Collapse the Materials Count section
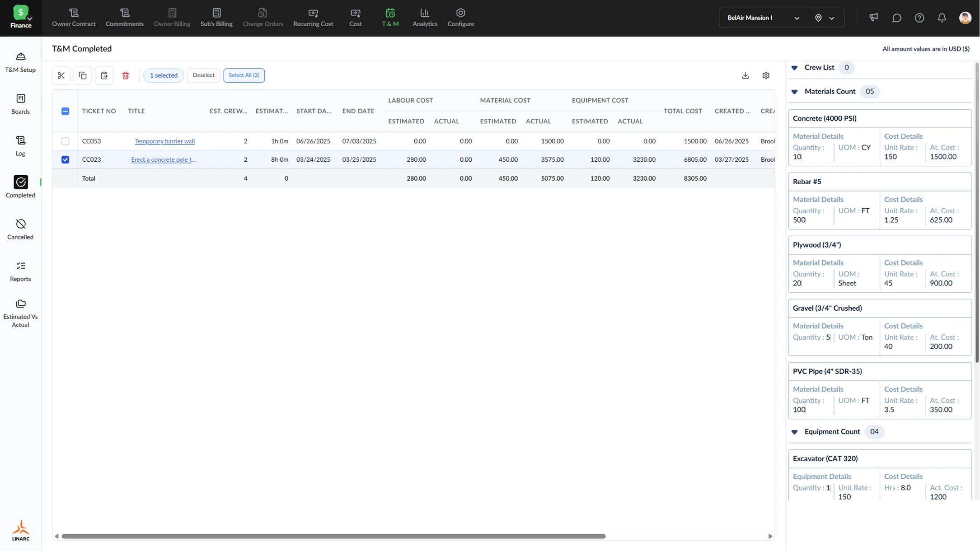 click(x=794, y=92)
